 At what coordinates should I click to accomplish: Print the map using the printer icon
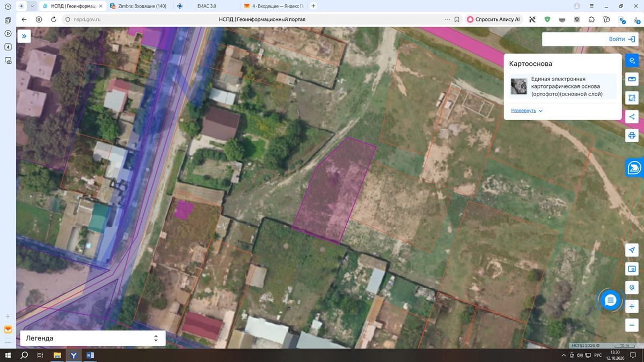[x=632, y=135]
